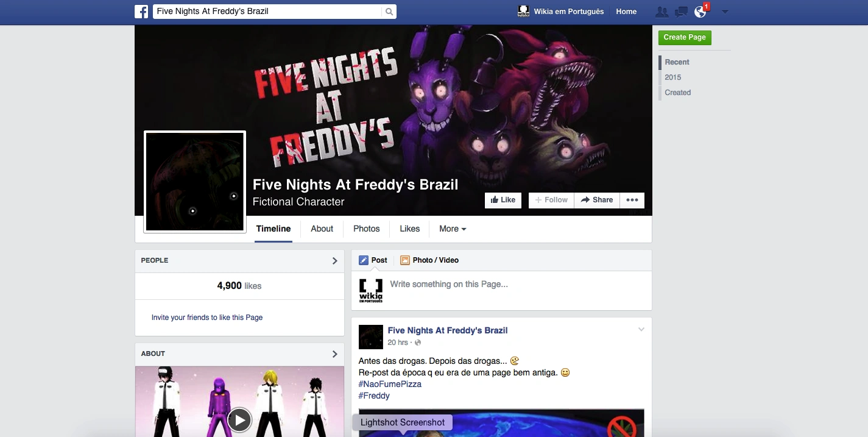Open the messages icon
Image resolution: width=868 pixels, height=437 pixels.
[682, 12]
